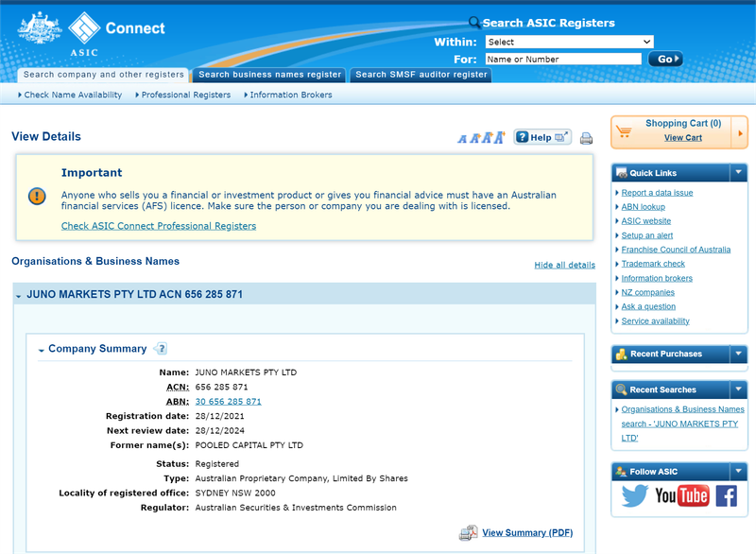Screen dimensions: 756x554
Task: Click the Follow ASIC people icon
Action: point(622,472)
